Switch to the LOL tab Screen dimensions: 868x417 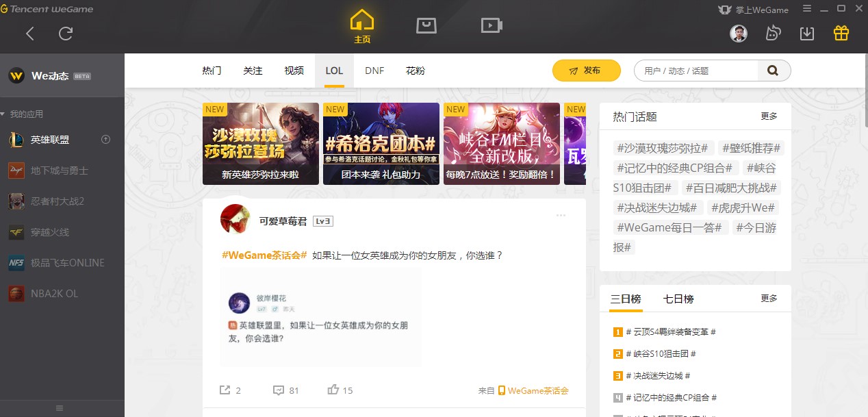(x=334, y=71)
